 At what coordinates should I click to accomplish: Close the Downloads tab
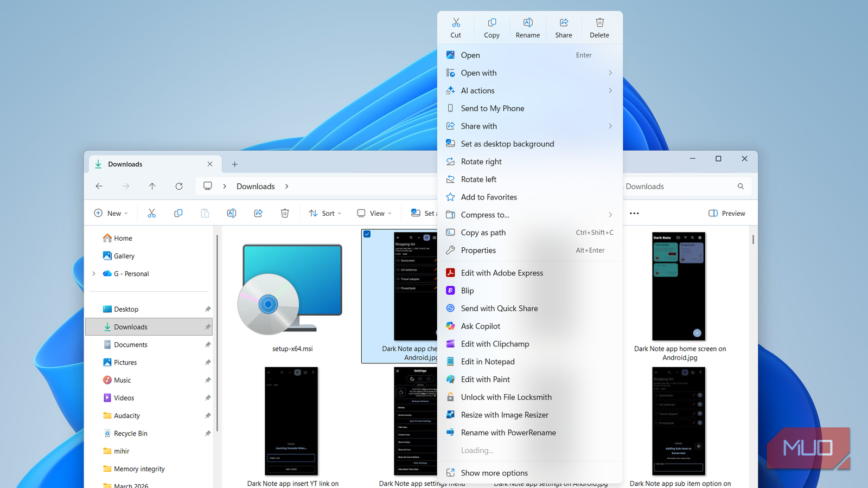[x=210, y=164]
